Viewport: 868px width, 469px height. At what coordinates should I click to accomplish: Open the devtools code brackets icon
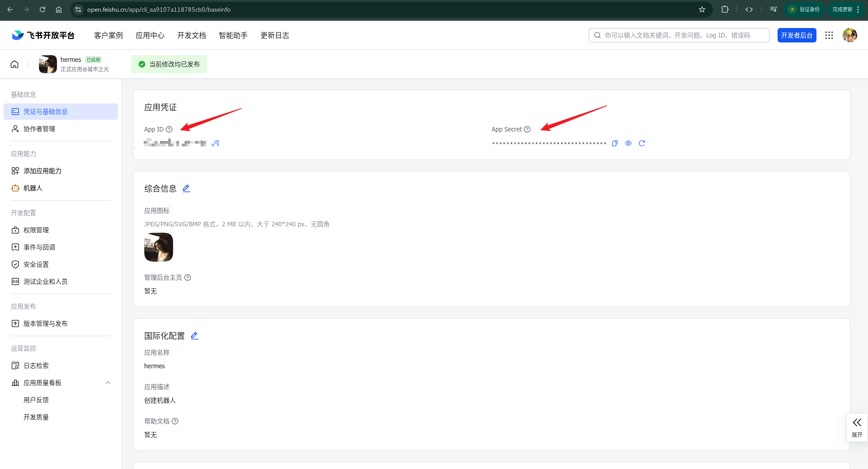tap(749, 9)
